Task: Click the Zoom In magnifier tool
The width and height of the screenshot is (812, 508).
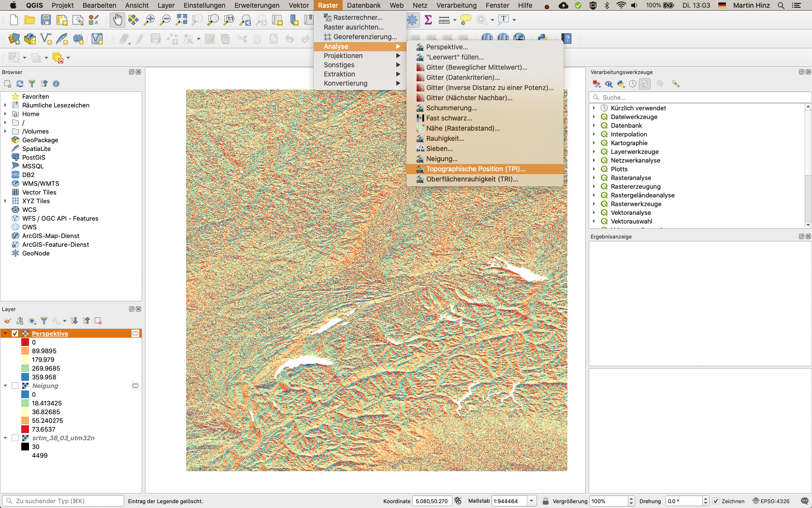Action: (149, 20)
